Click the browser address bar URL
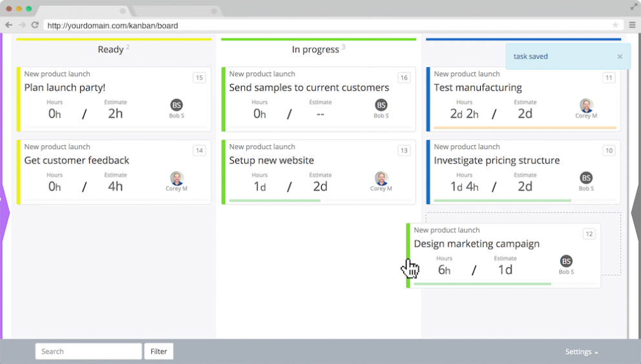 [112, 25]
